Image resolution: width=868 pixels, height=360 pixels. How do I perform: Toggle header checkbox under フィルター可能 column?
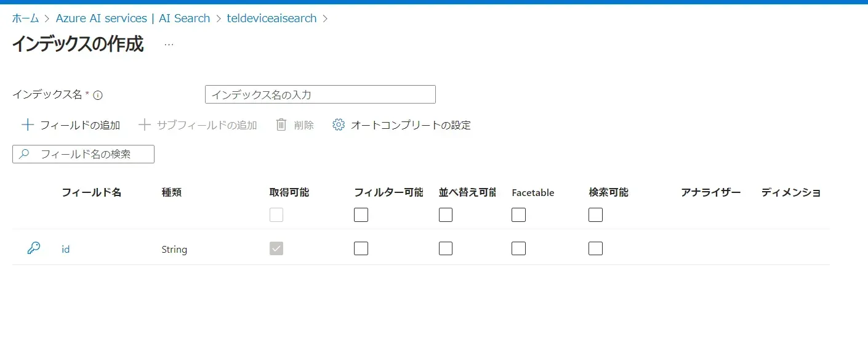pyautogui.click(x=361, y=215)
